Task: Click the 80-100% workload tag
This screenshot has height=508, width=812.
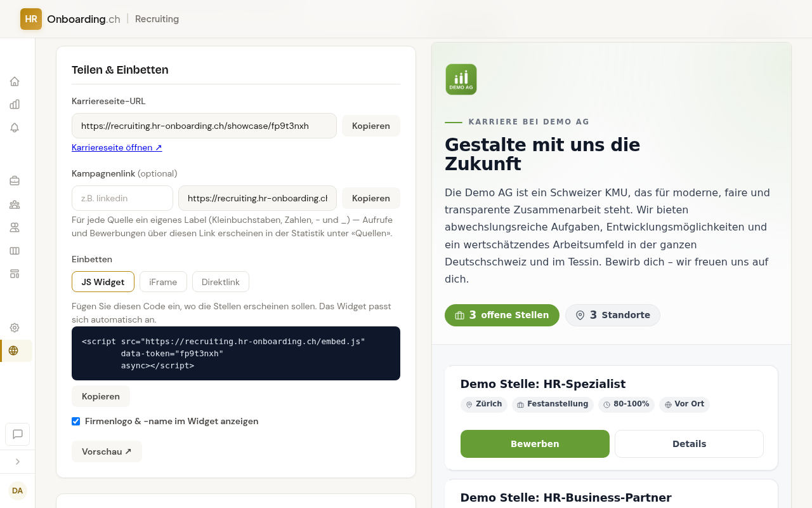Action: coord(626,404)
